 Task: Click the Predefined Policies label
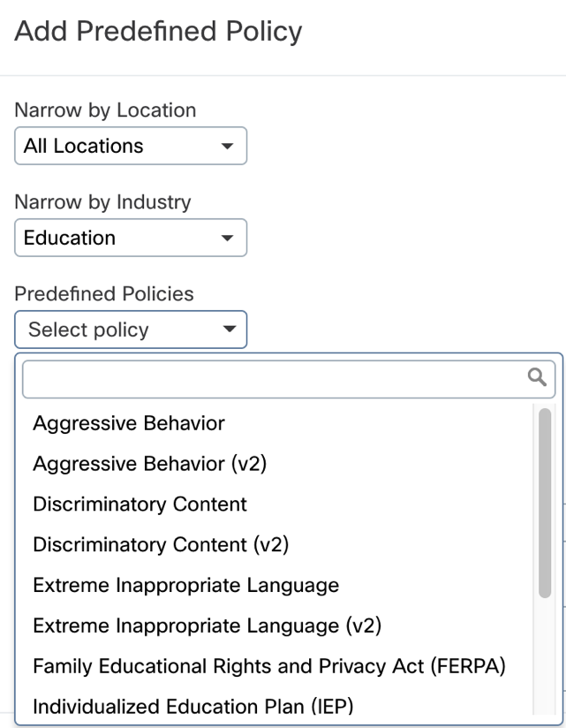104,294
